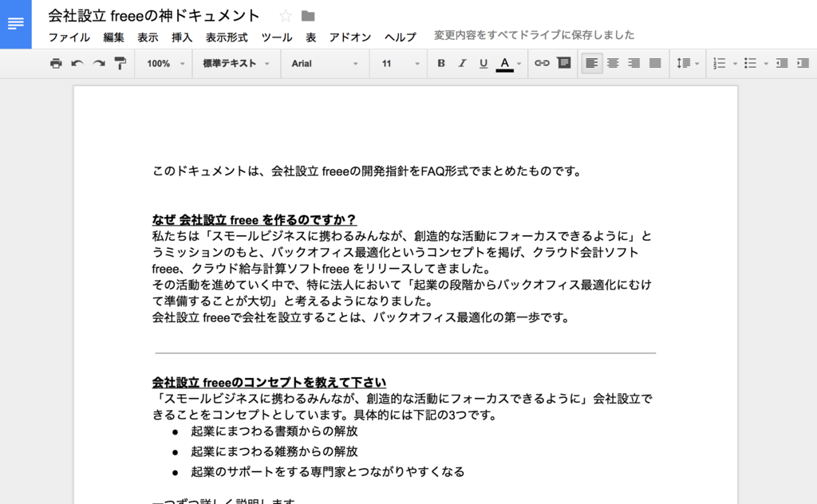Expand bulleted list options arrow
The width and height of the screenshot is (817, 504).
point(766,64)
